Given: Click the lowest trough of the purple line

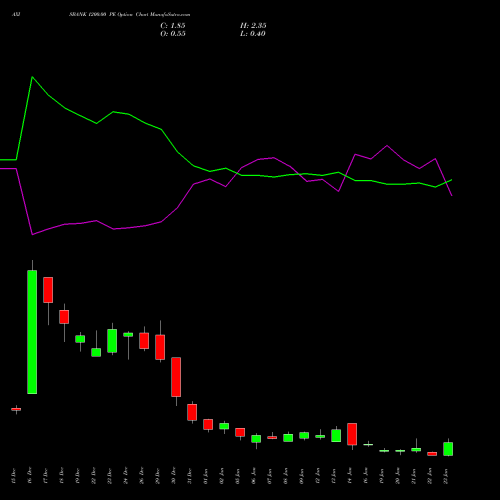Looking at the screenshot, I should coord(32,235).
